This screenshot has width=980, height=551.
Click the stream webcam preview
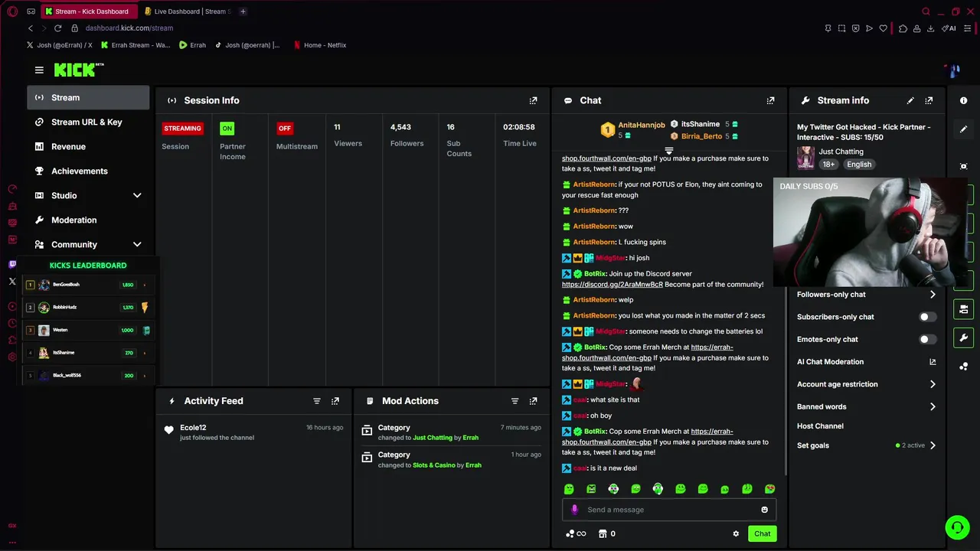[x=871, y=233]
